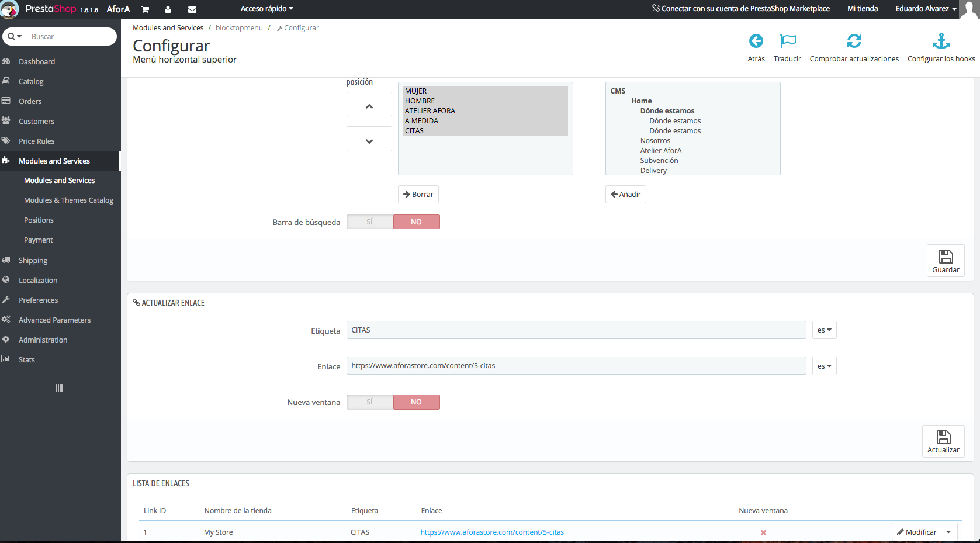Screen dimensions: 980x543
Task: Click Mi tienda link
Action: [x=863, y=9]
